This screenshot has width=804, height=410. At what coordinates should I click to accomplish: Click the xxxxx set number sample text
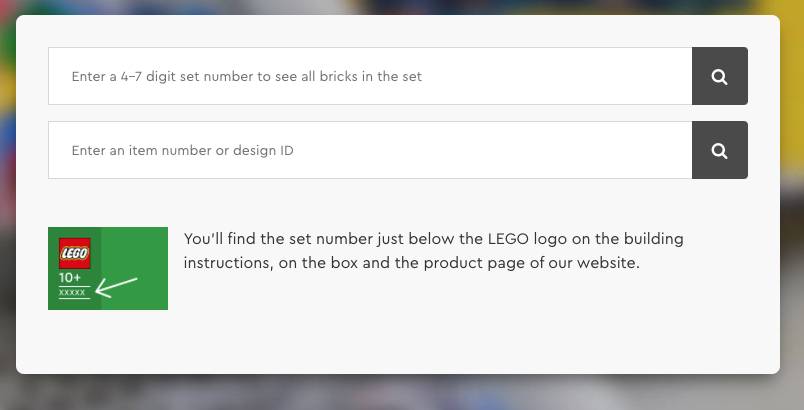[x=72, y=293]
